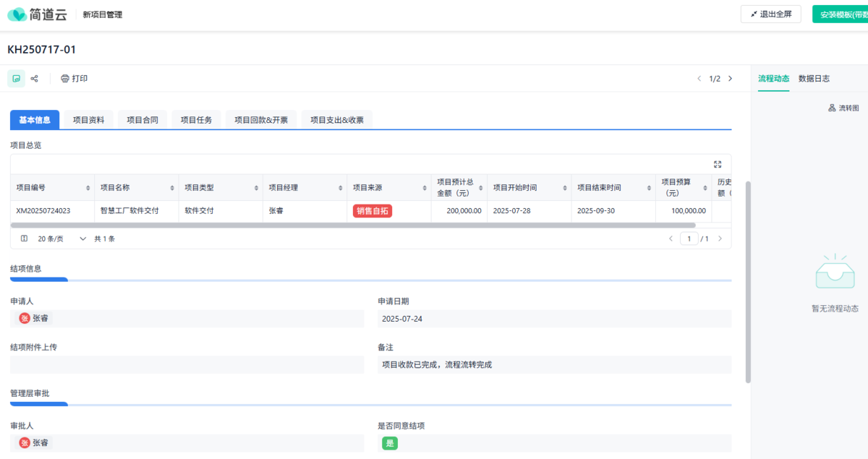Click 申请人 member tag 张睿

click(x=35, y=318)
